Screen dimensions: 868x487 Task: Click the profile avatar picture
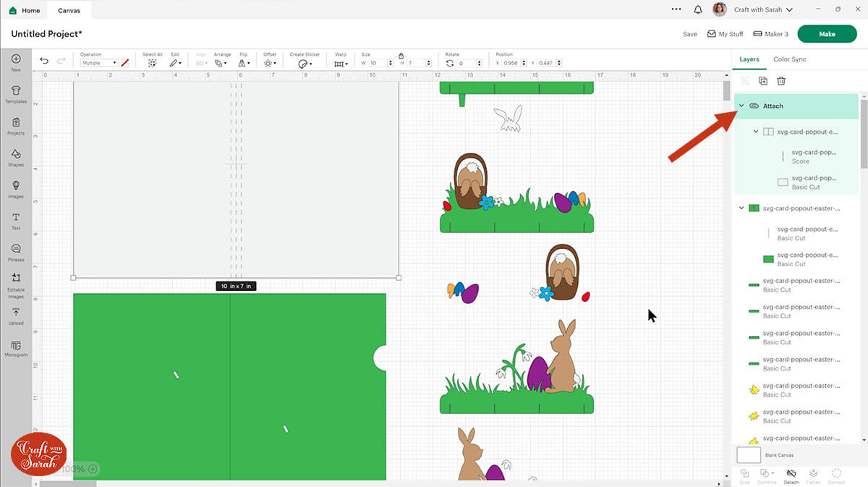tap(720, 9)
